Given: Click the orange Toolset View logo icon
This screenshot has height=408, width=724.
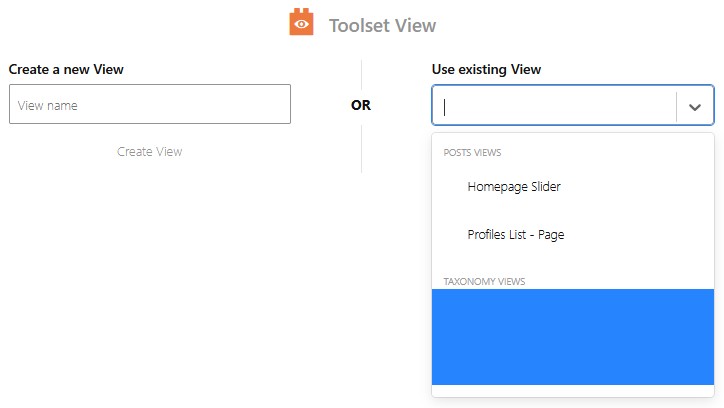Looking at the screenshot, I should click(301, 23).
